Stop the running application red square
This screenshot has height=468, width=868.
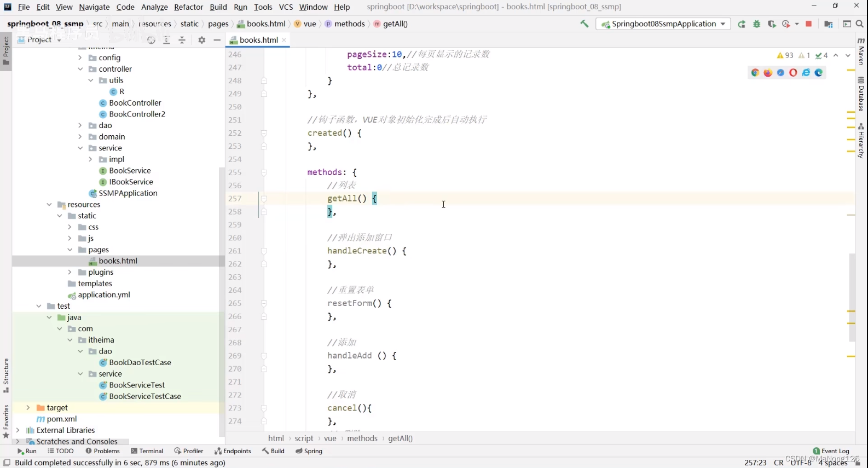point(809,24)
